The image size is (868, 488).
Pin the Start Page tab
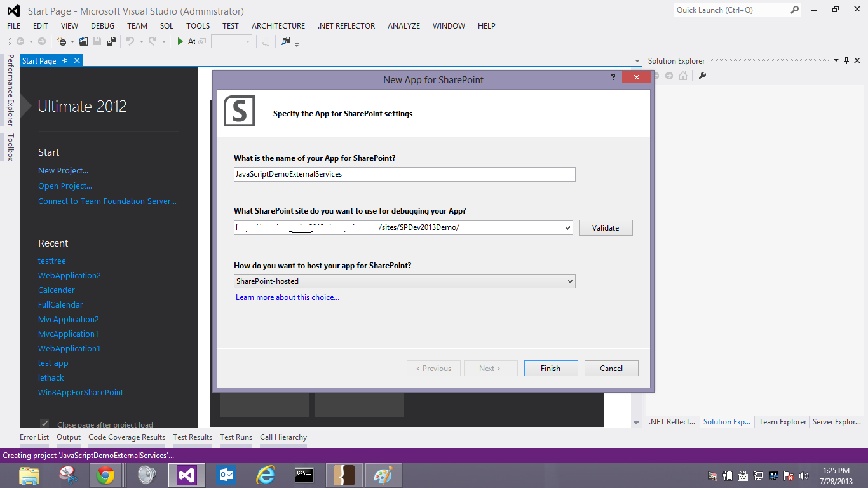(x=65, y=61)
